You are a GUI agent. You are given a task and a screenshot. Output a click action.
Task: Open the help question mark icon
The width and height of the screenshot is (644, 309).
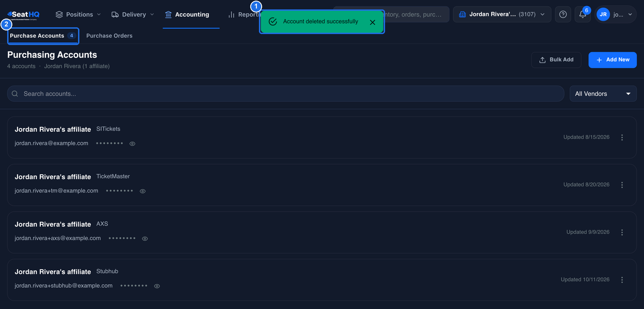tap(563, 14)
